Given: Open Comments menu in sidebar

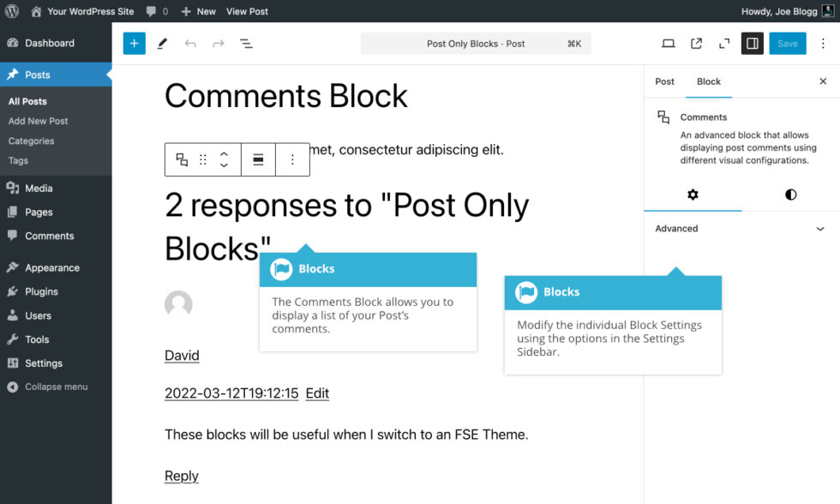Looking at the screenshot, I should (x=56, y=236).
